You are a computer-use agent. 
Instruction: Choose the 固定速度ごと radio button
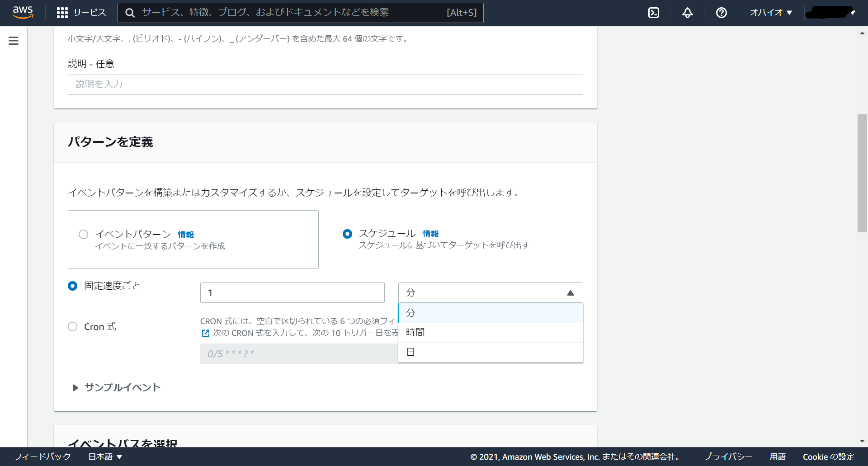pyautogui.click(x=72, y=286)
